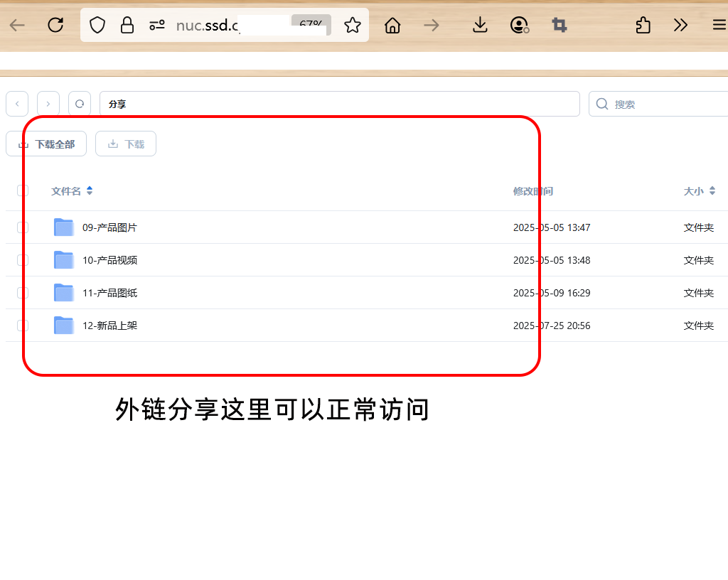This screenshot has height=580, width=728.
Task: Open the browser downloads panel icon
Action: (480, 25)
